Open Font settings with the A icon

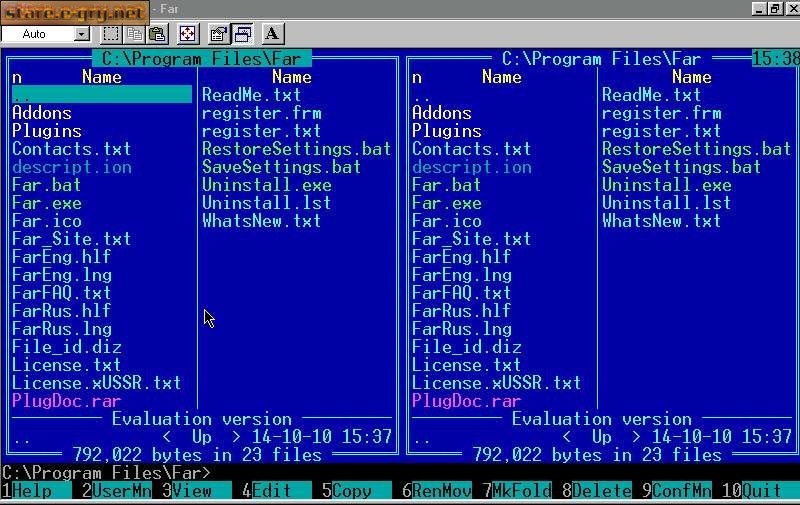272,34
